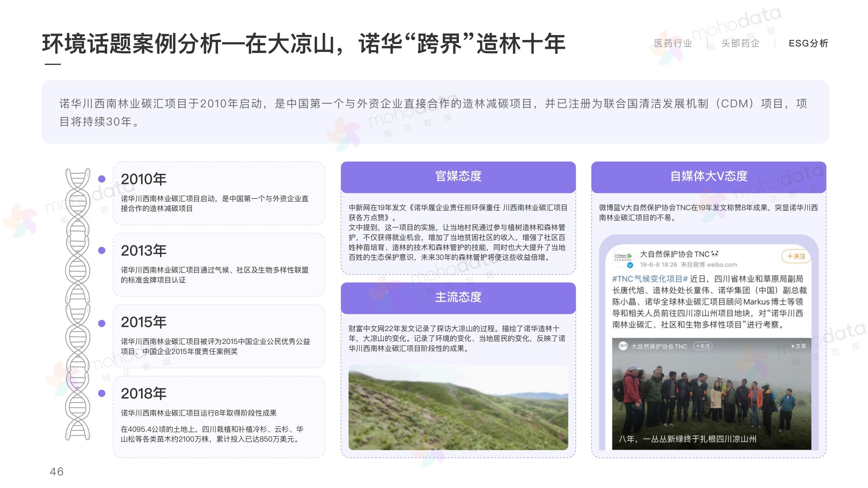Click the 官媒态度 section header
Viewport: 868px width, 488px height.
tap(458, 177)
